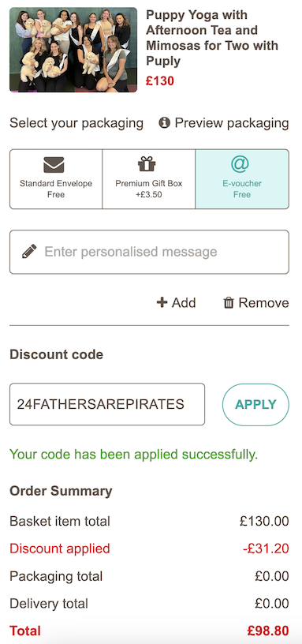Click the gift box icon
302x644 pixels.
point(147,164)
